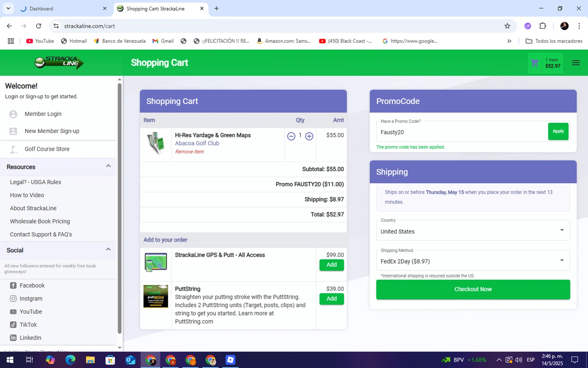The image size is (588, 368).
Task: Open Wholesale Book Pricing
Action: pos(40,221)
